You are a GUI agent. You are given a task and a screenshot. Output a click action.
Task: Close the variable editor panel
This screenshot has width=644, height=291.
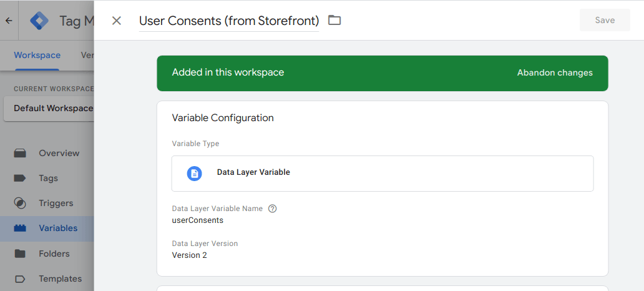coord(117,21)
